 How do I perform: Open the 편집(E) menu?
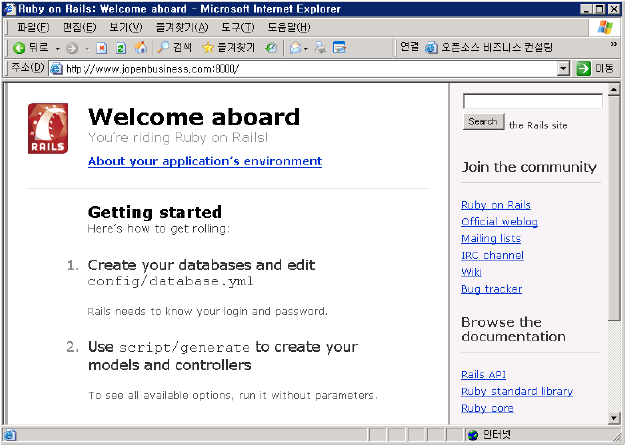click(x=80, y=27)
